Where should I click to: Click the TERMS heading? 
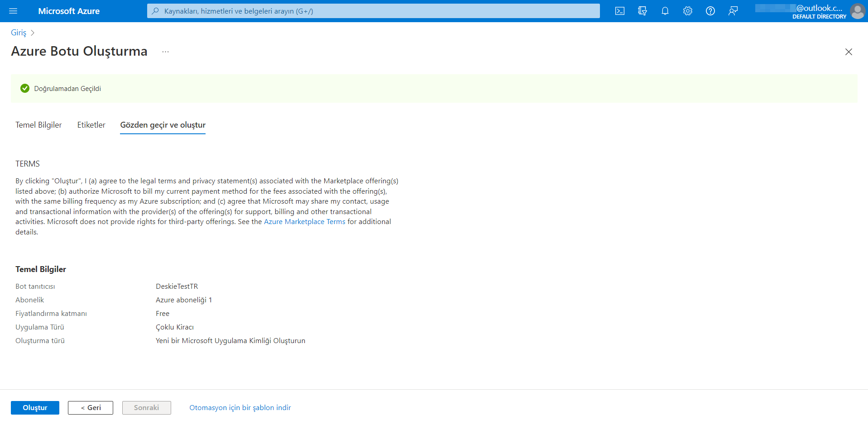pos(28,164)
